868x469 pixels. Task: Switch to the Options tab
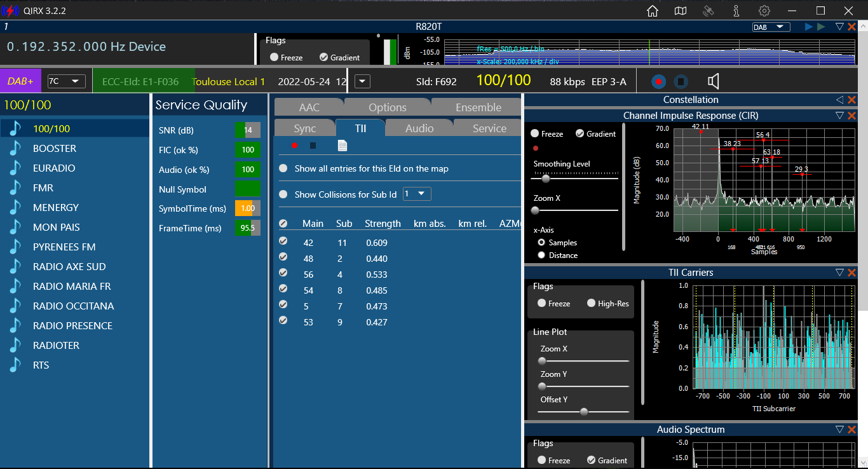click(388, 107)
